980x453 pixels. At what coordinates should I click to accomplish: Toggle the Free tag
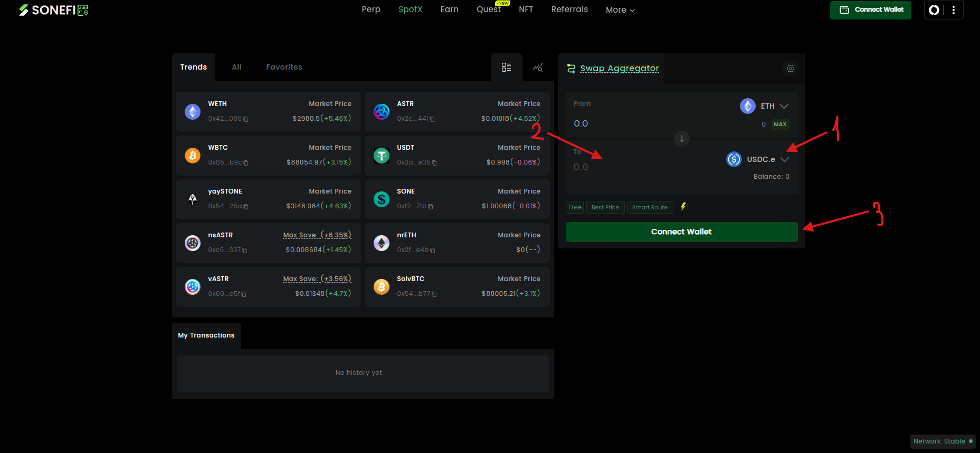tap(575, 207)
